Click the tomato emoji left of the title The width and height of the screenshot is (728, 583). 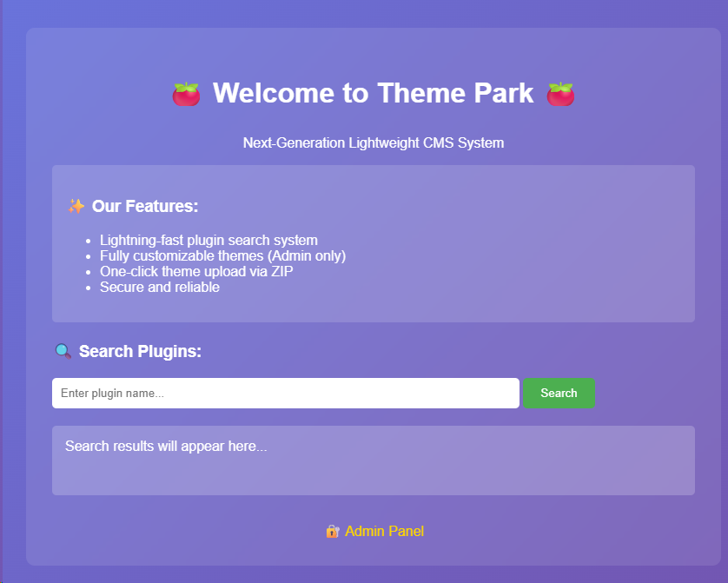186,94
